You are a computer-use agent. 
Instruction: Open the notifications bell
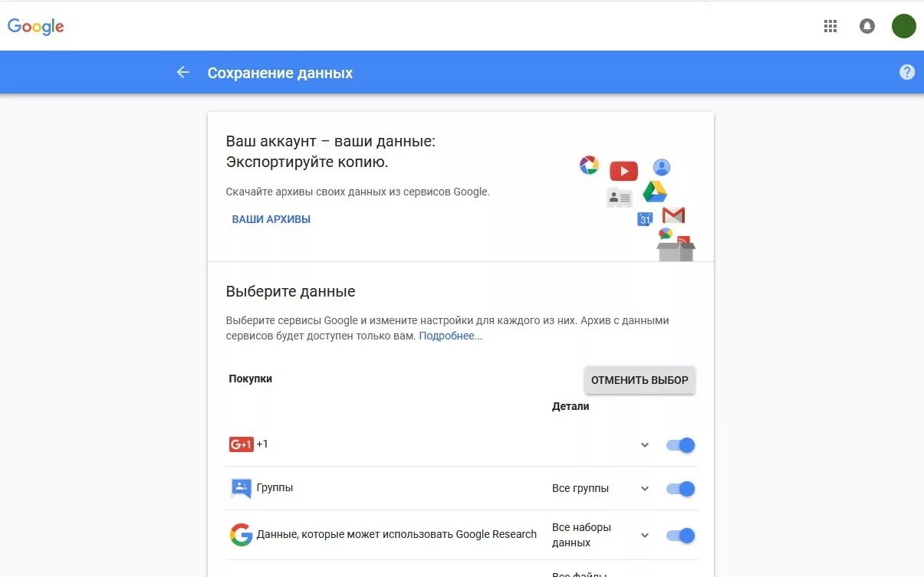(867, 26)
